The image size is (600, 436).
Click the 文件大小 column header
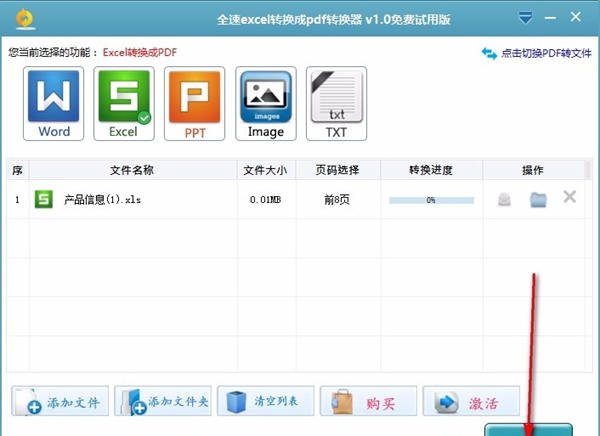(x=266, y=170)
